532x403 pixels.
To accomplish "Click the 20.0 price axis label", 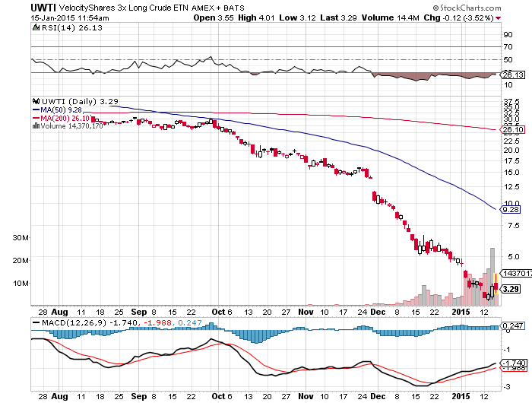I will pos(511,150).
